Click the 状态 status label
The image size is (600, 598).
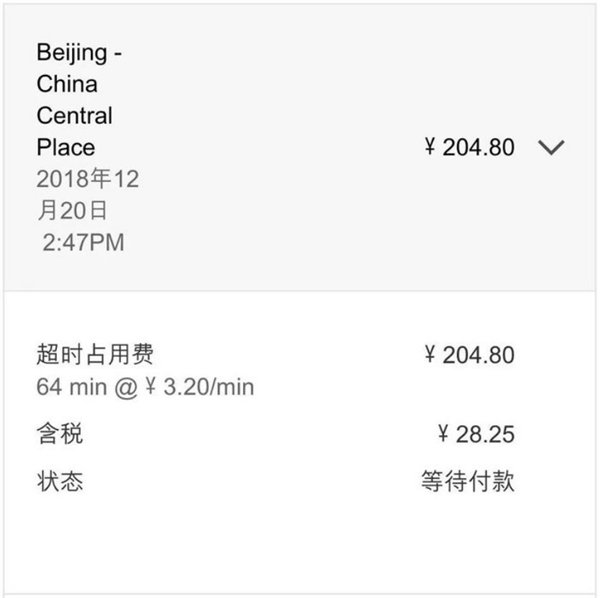point(60,482)
